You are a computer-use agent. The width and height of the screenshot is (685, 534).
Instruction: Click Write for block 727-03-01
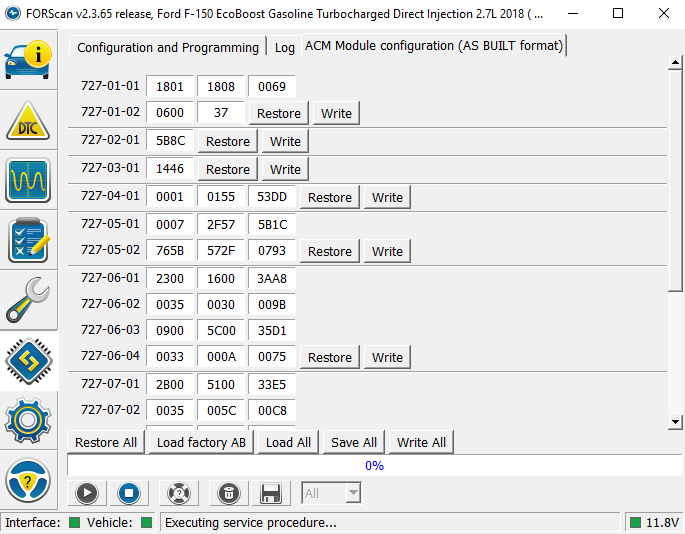point(285,169)
